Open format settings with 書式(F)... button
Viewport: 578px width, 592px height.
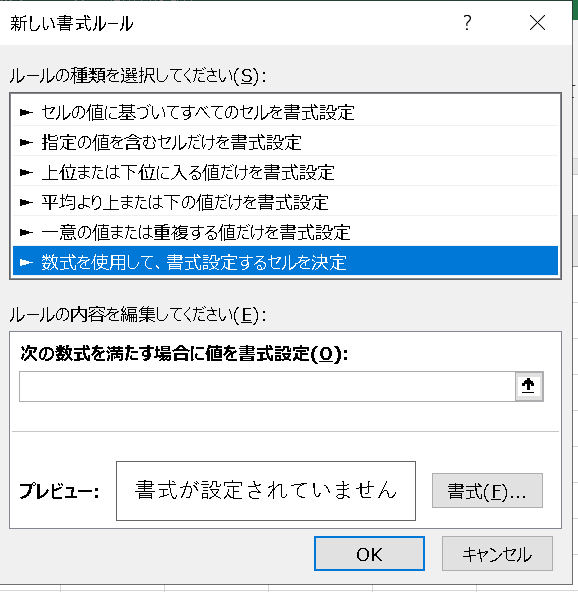coord(487,491)
